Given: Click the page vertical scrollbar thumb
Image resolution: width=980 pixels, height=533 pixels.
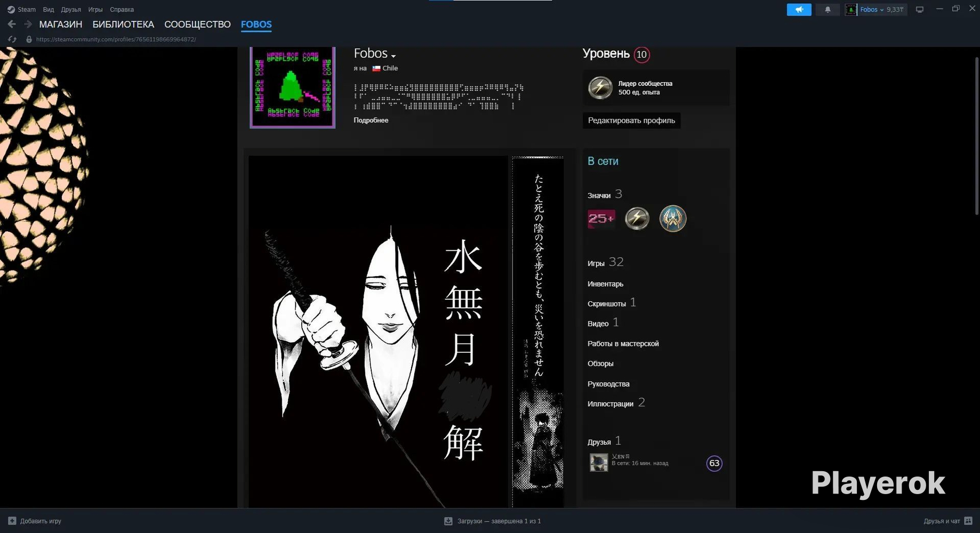Looking at the screenshot, I should pyautogui.click(x=976, y=136).
